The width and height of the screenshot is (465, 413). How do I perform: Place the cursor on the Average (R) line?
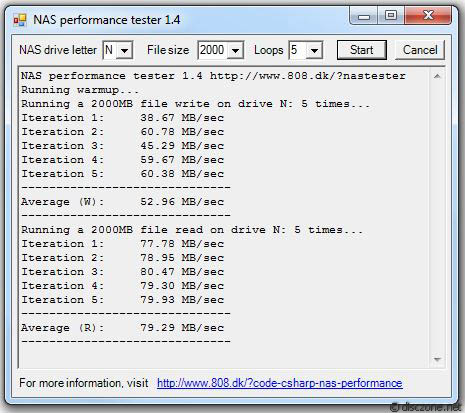click(122, 328)
